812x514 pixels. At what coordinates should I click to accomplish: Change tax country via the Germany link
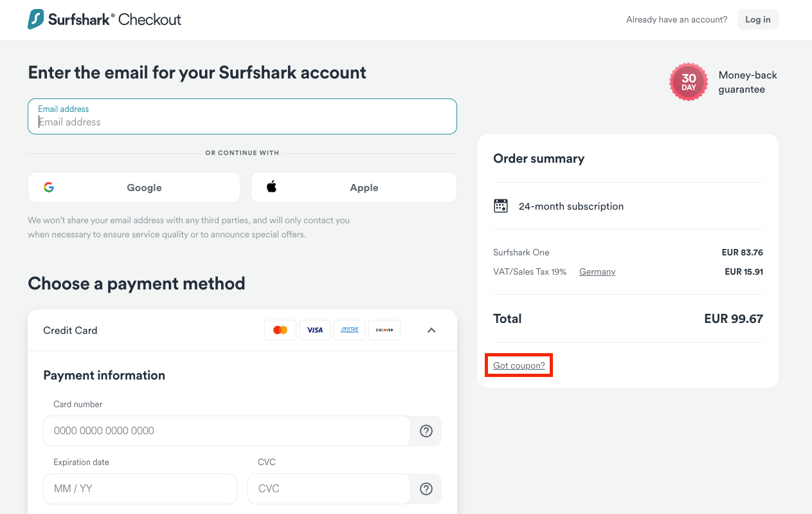pos(597,271)
